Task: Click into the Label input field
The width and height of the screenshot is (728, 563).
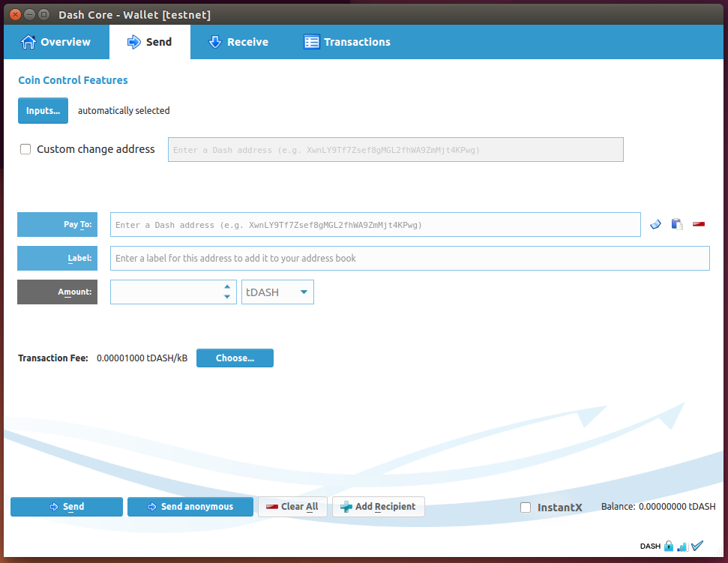Action: click(409, 258)
